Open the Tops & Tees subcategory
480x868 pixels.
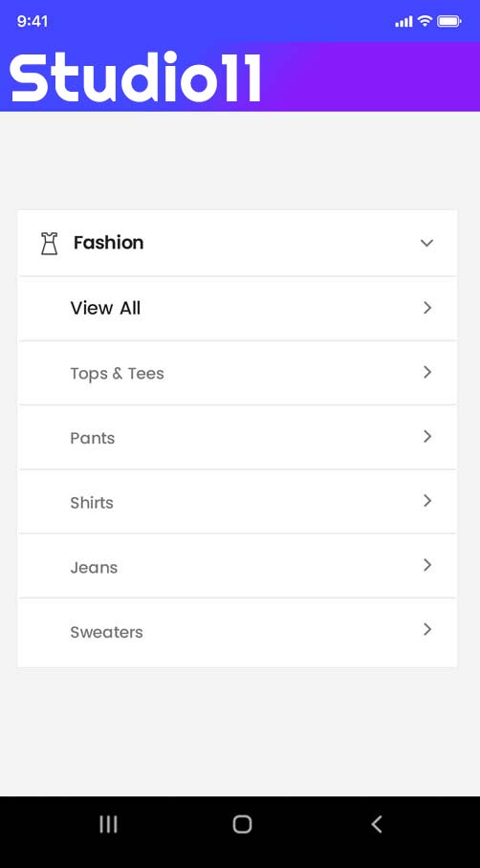[237, 373]
